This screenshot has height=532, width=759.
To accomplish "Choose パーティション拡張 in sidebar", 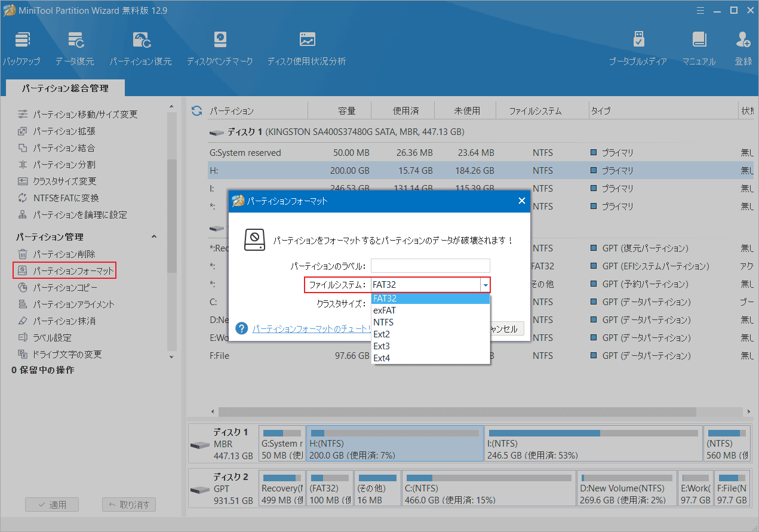I will (x=57, y=131).
